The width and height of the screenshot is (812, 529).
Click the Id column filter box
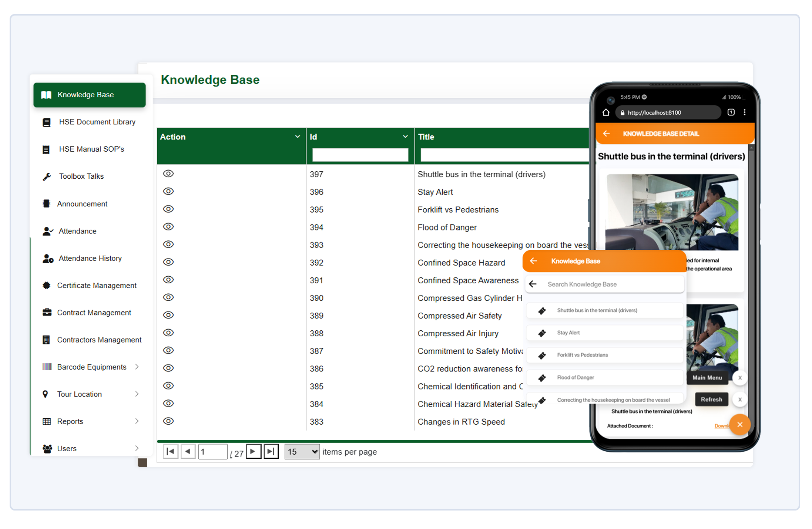pos(360,155)
